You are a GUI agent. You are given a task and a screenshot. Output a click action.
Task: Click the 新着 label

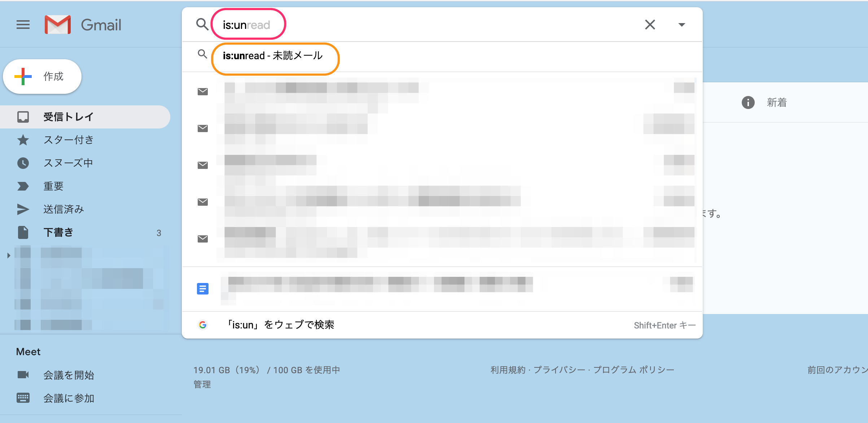point(777,103)
